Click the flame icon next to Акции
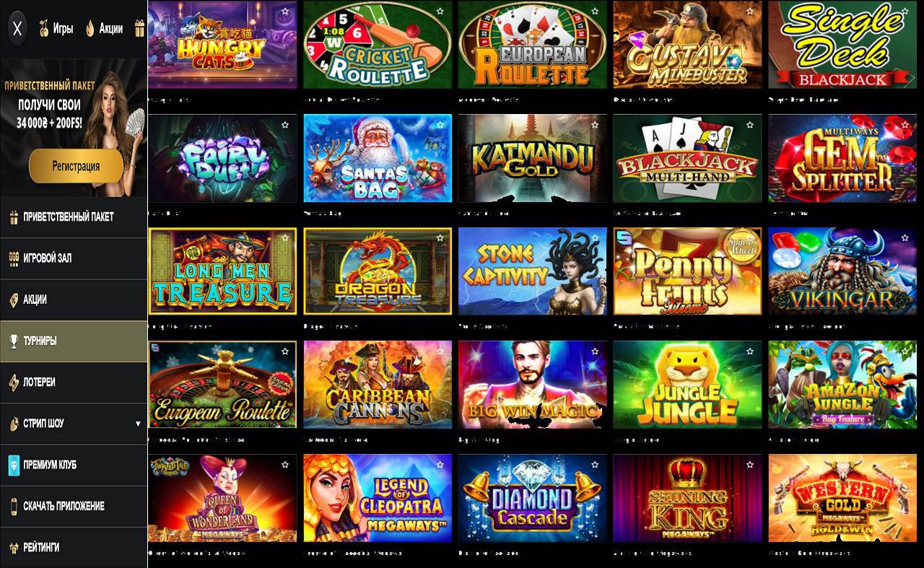 90,29
